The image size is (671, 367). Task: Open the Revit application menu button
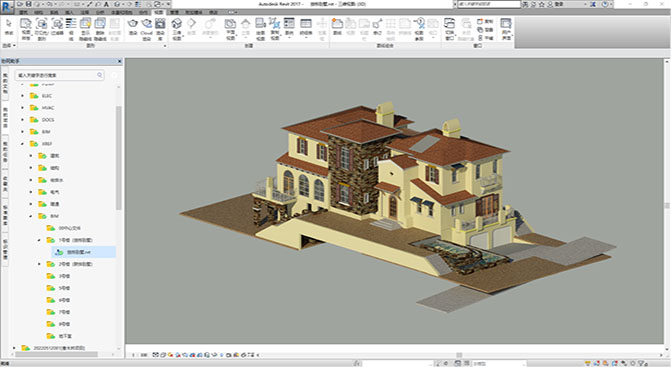pos(7,7)
